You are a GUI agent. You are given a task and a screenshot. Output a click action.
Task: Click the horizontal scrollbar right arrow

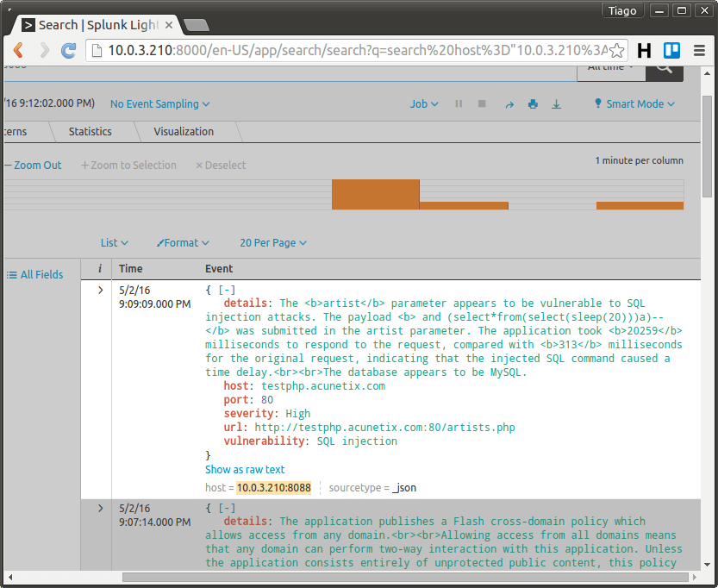tap(695, 578)
